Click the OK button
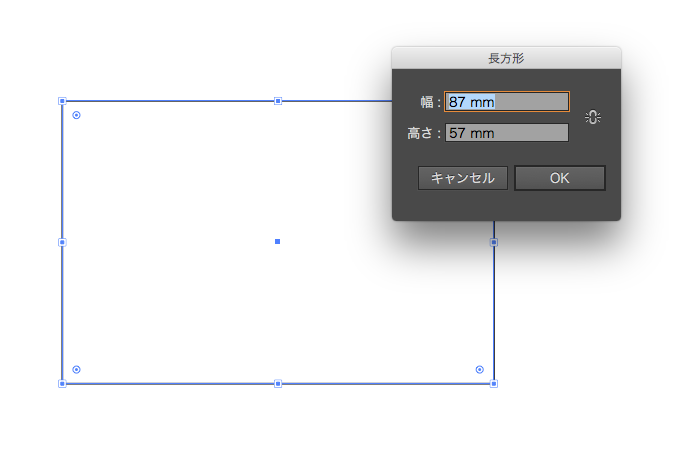The width and height of the screenshot is (689, 449). (560, 178)
